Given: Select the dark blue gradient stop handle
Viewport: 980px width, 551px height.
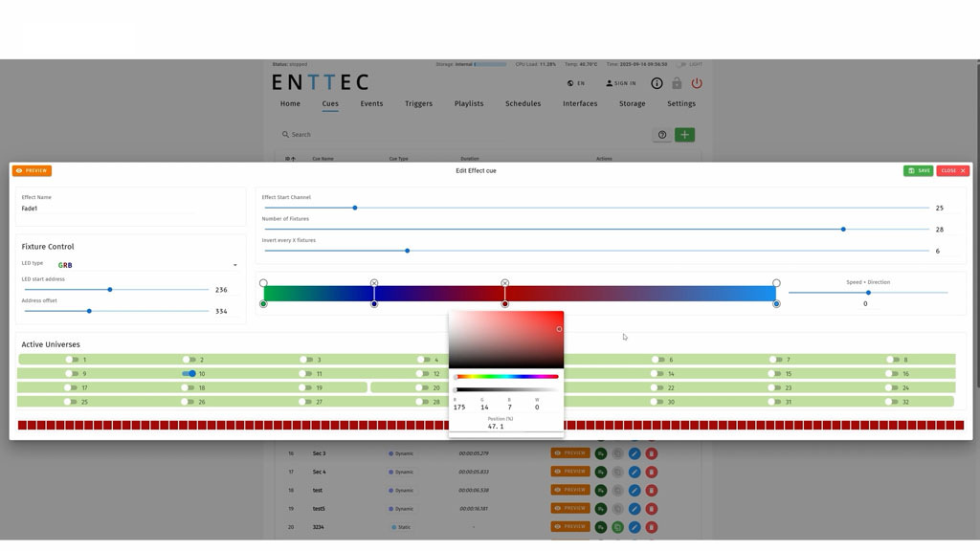Looking at the screenshot, I should click(x=374, y=304).
